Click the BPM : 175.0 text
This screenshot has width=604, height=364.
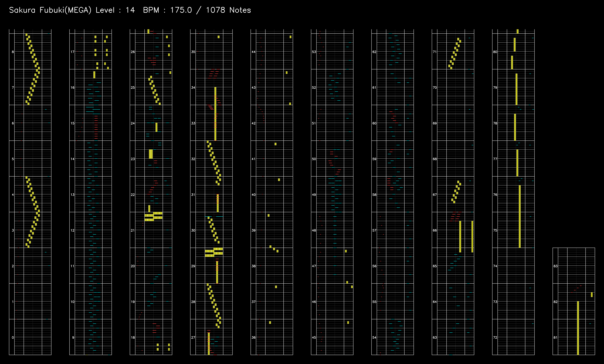tap(167, 10)
